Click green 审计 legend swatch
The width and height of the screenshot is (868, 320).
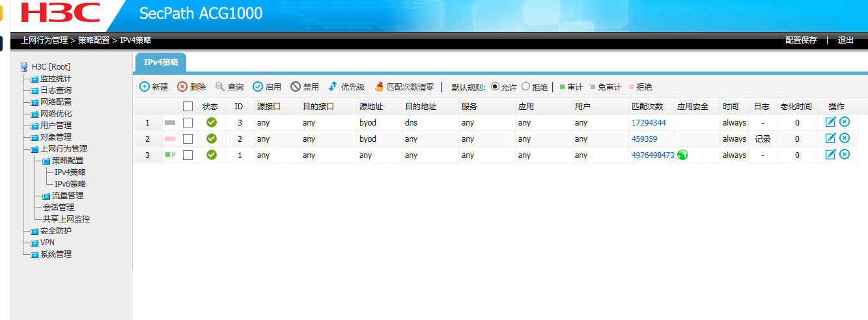coord(563,87)
